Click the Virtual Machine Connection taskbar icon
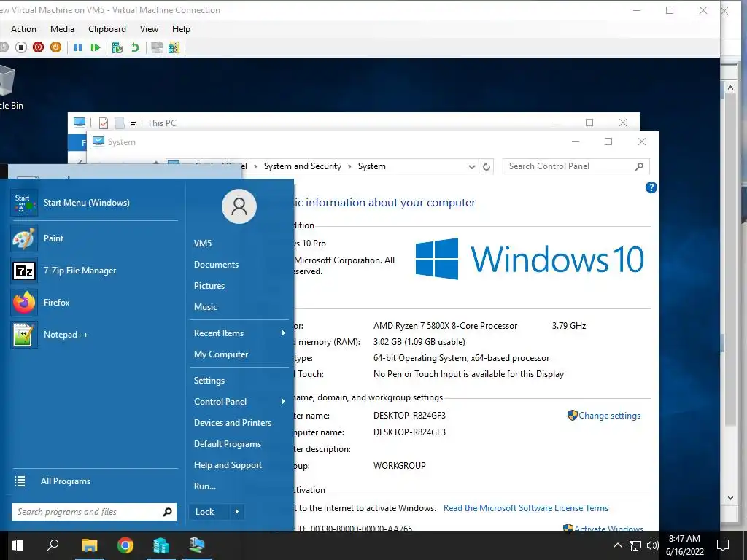Screen dimensions: 747x560 tap(197, 545)
